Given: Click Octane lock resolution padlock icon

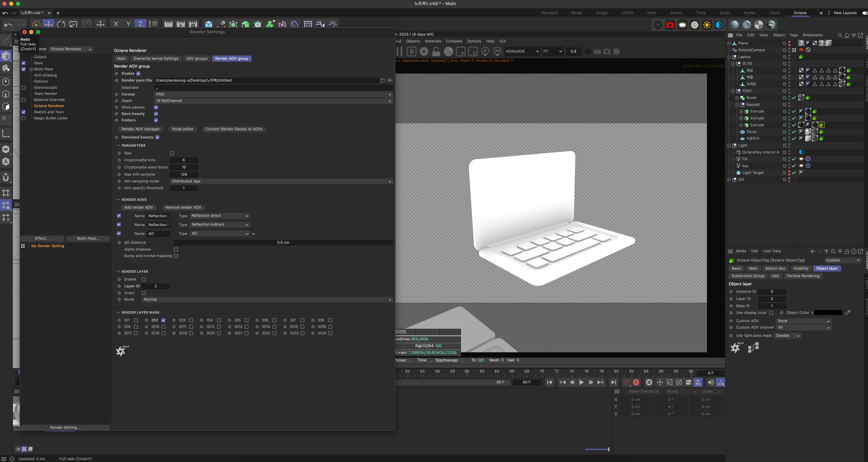Looking at the screenshot, I should click(436, 52).
